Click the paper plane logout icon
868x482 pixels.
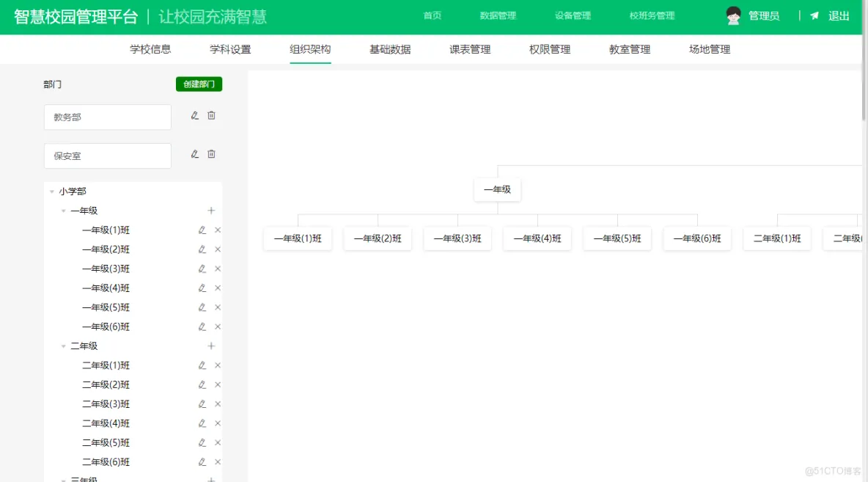pos(814,15)
